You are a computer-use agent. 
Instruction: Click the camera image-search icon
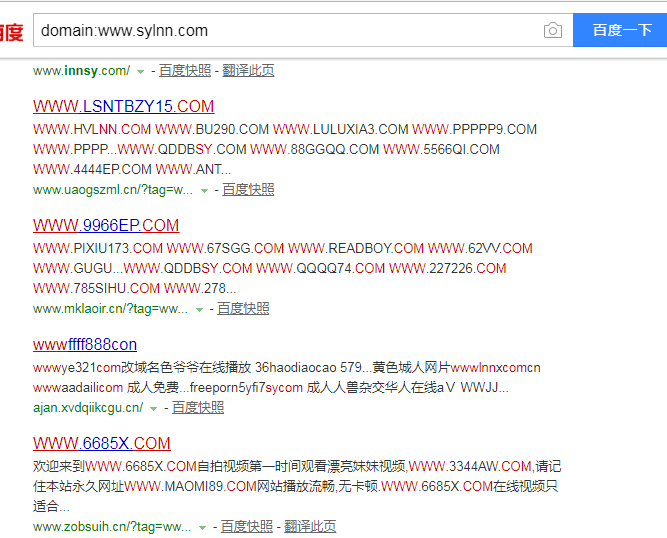(x=553, y=30)
